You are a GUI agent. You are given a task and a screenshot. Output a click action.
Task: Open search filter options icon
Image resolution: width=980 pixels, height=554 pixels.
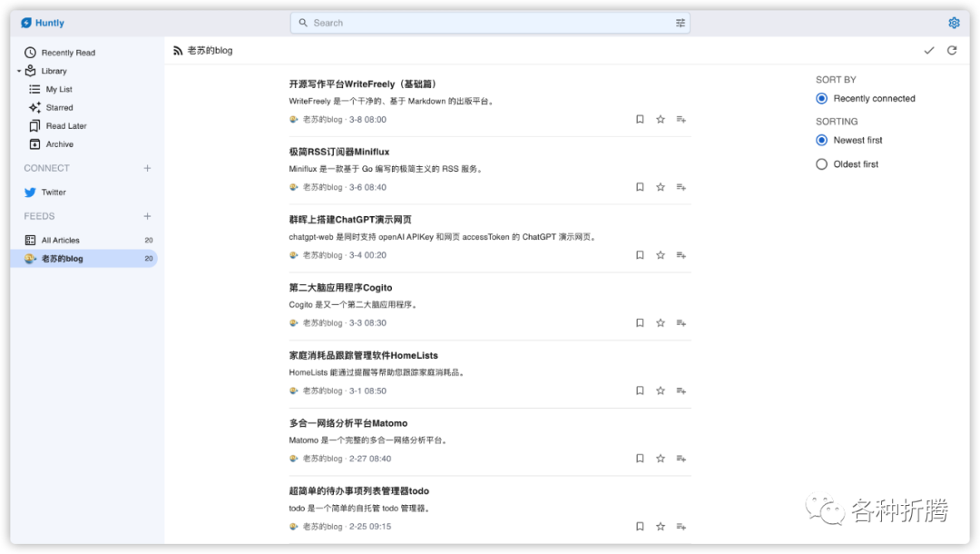[x=680, y=23]
